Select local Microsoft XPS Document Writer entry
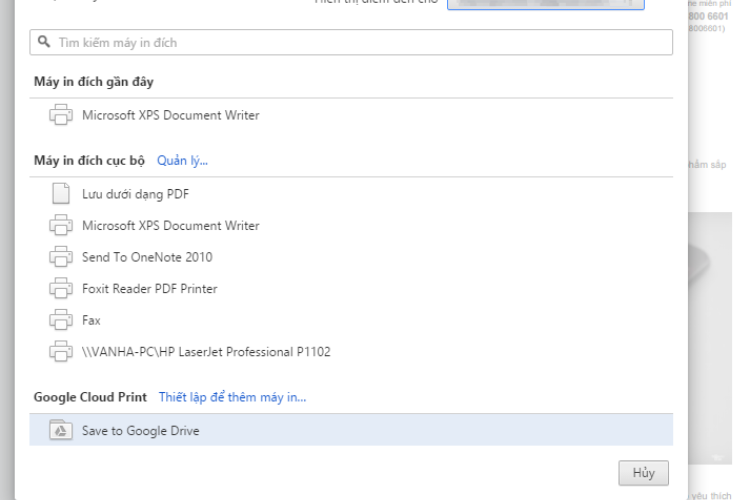 pos(351,225)
